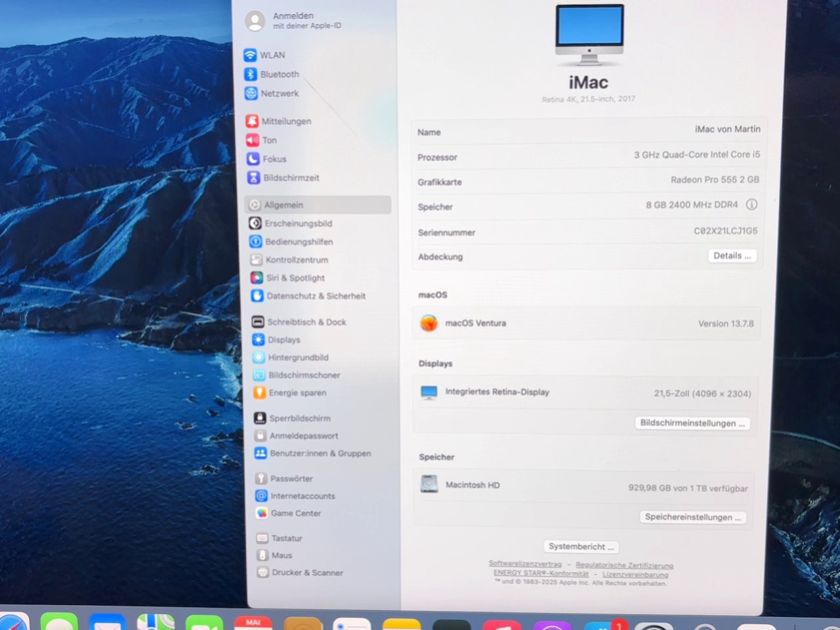Open Energie sparen bulb icon
The width and height of the screenshot is (840, 630).
259,392
